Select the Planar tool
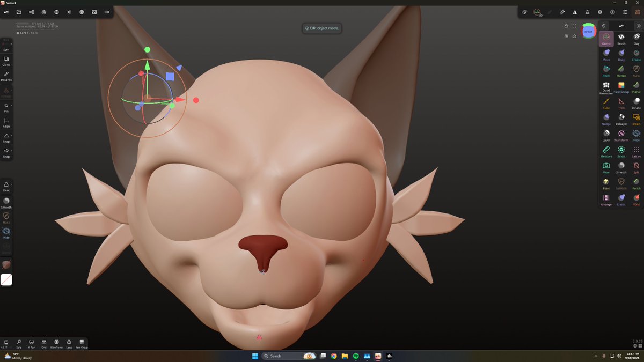 pos(636,87)
